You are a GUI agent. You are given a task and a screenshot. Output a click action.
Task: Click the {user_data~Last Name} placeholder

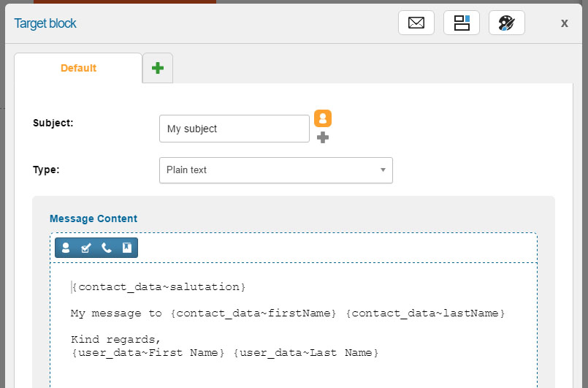click(x=306, y=353)
